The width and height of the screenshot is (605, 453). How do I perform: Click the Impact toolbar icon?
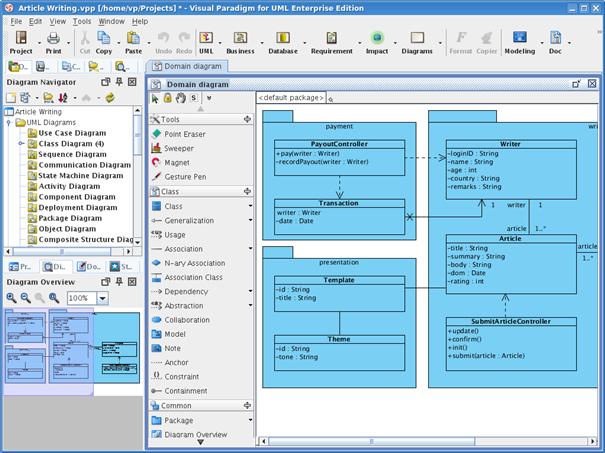(377, 42)
